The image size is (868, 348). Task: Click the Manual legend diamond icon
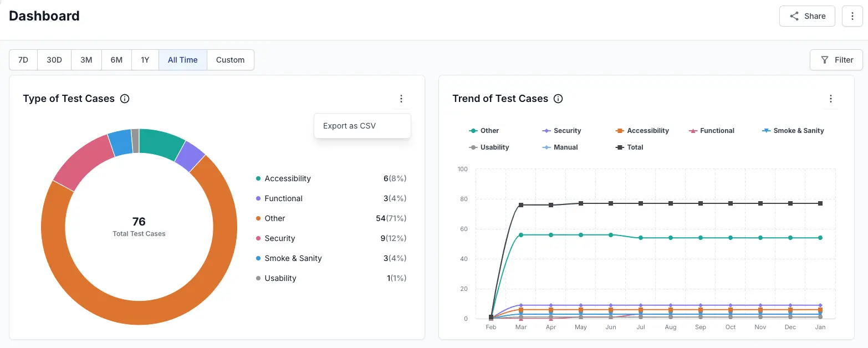click(x=546, y=147)
